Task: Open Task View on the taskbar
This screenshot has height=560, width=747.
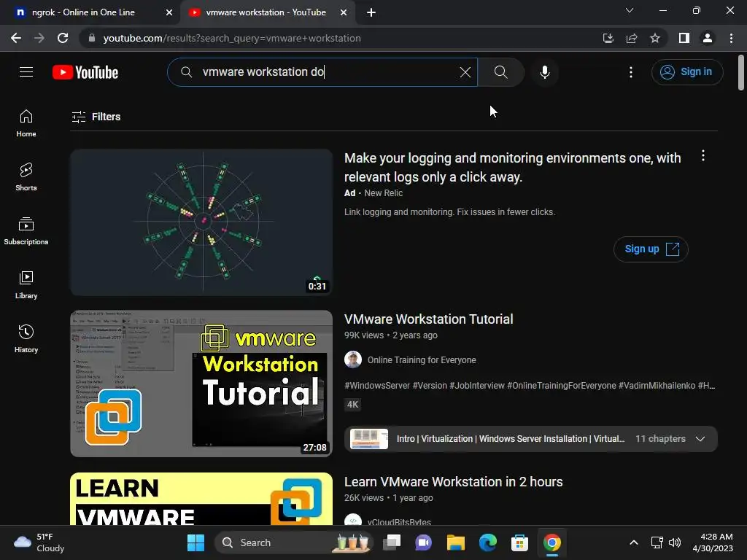Action: point(392,542)
